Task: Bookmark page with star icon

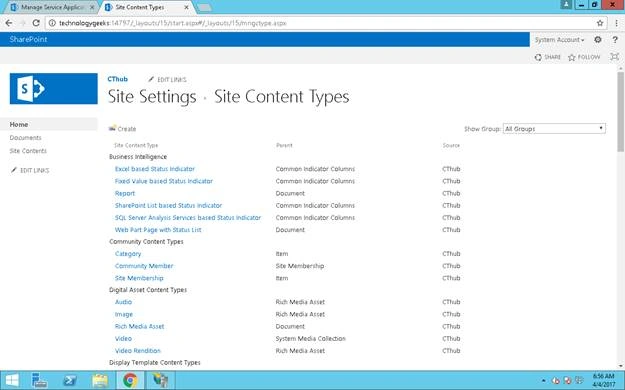Action: pos(600,23)
